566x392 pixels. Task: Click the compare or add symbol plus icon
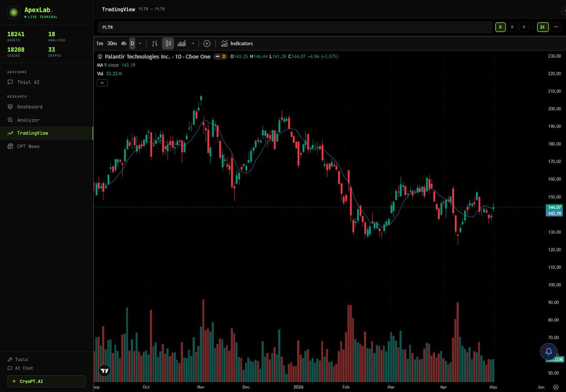[207, 43]
